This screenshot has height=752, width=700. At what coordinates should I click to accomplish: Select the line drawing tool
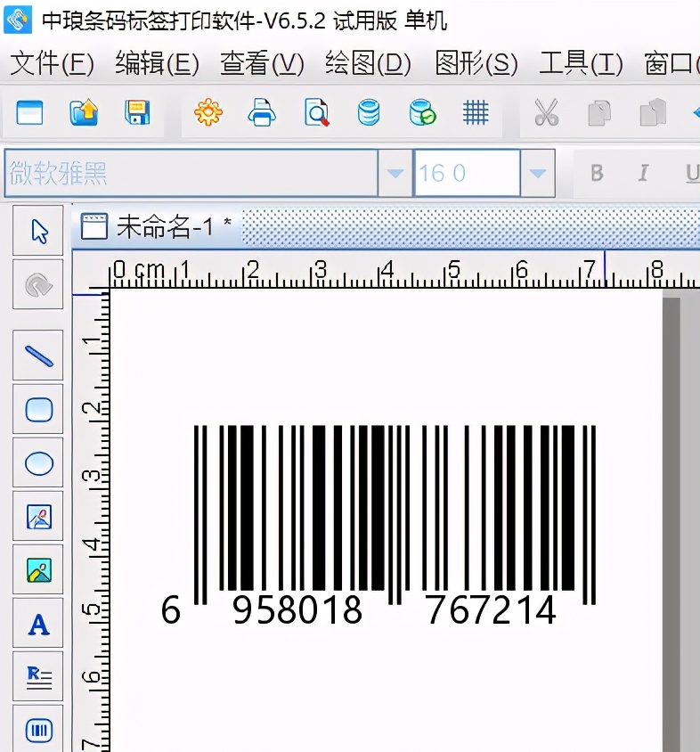pos(38,356)
